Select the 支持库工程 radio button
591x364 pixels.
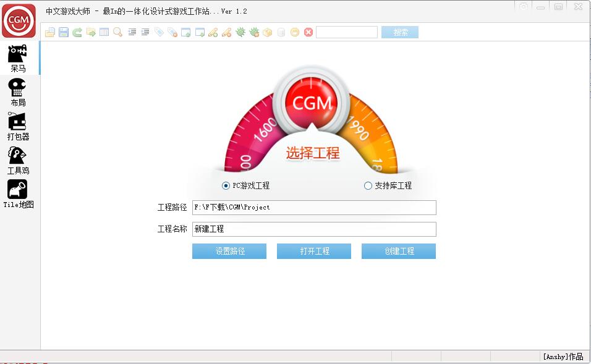(368, 185)
